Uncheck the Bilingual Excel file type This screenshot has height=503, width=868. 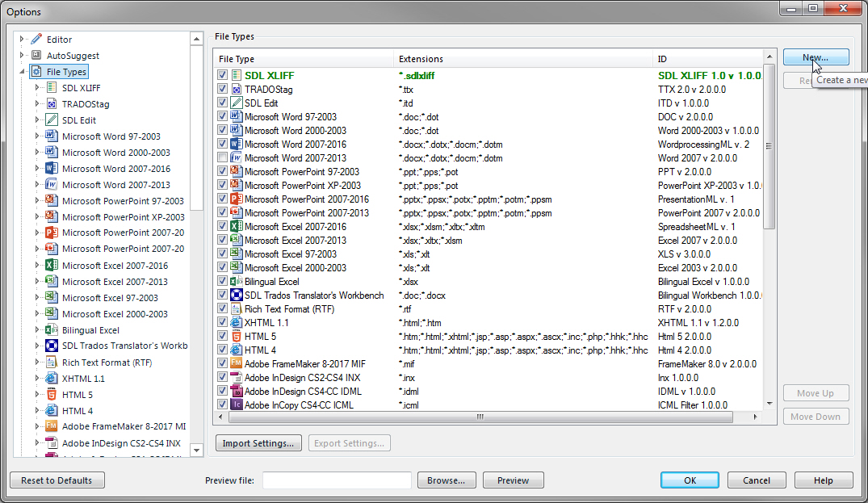[222, 281]
